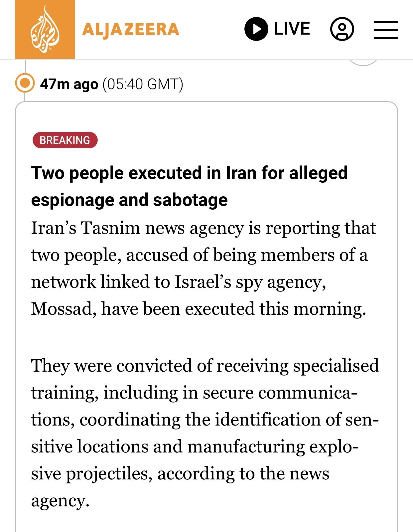Screen dimensions: 413x532
Task: Open the Al Jazeera emblem logo
Action: point(45,29)
